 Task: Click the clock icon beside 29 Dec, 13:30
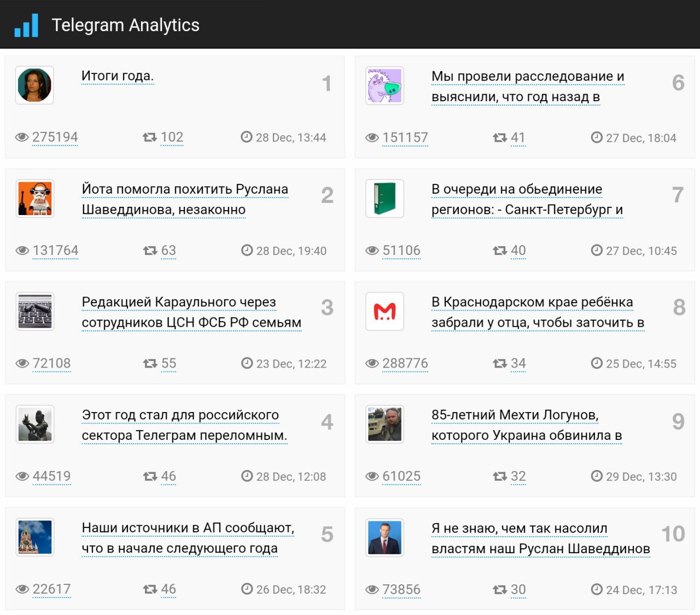(x=597, y=476)
